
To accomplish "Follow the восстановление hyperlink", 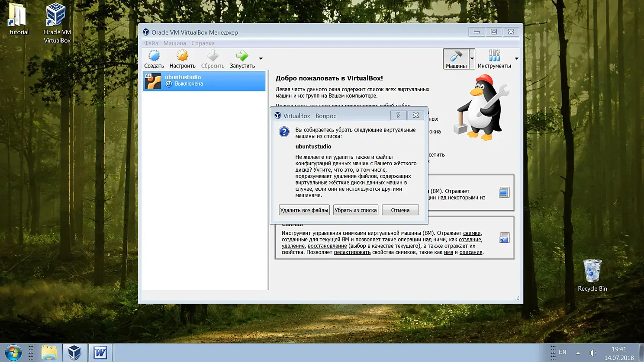I will pos(327,246).
